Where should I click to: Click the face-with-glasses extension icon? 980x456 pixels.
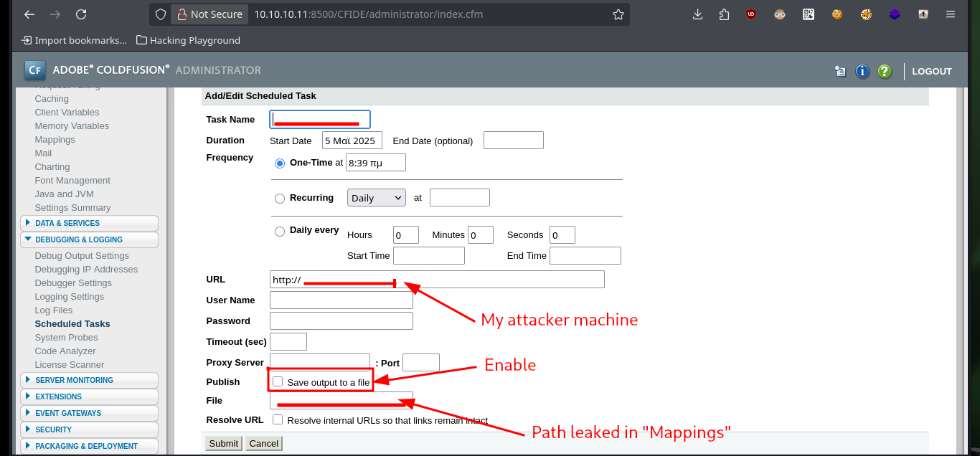(780, 14)
